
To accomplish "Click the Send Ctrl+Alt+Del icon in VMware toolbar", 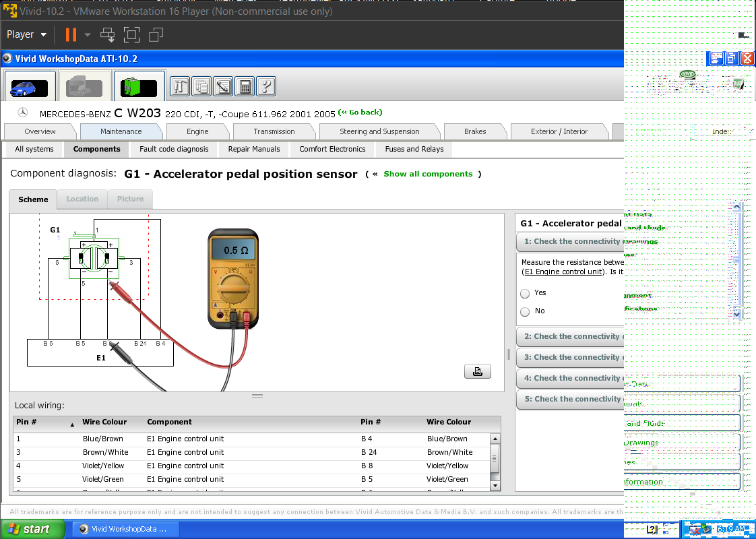I will pyautogui.click(x=107, y=35).
